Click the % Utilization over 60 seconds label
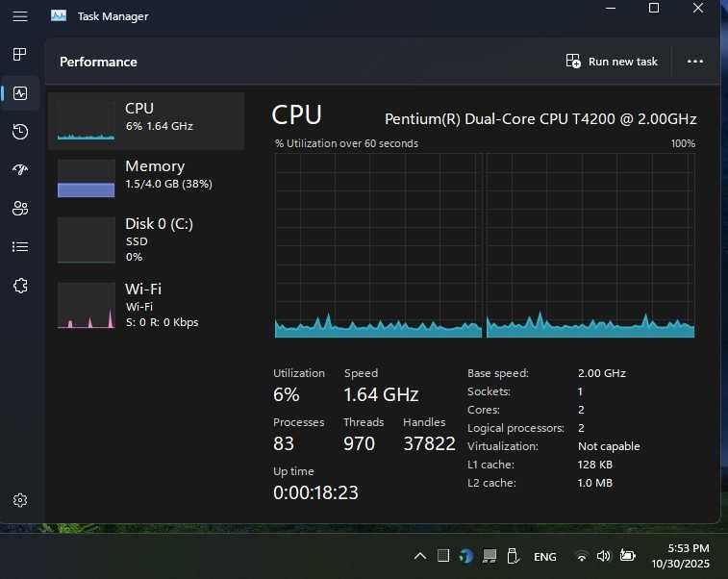 346,143
